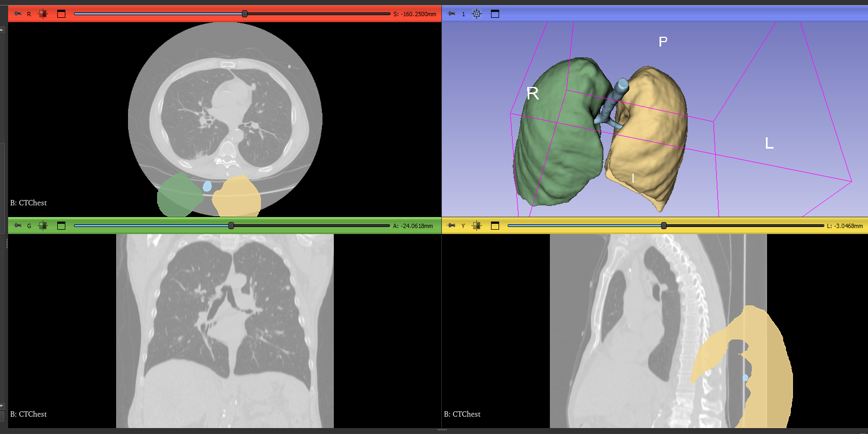Maximize the Red slice view
868x434 pixels.
tap(61, 14)
